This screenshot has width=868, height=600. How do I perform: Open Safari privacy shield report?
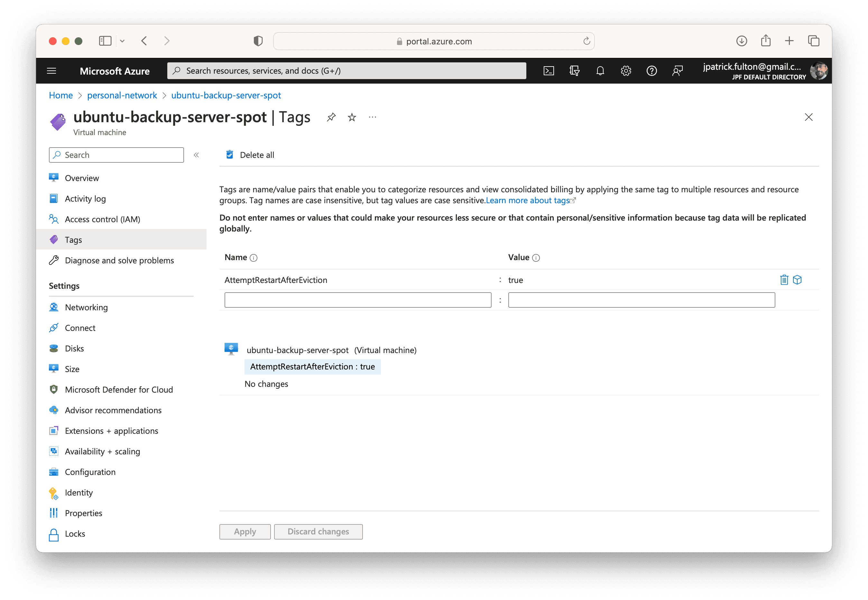pos(258,41)
